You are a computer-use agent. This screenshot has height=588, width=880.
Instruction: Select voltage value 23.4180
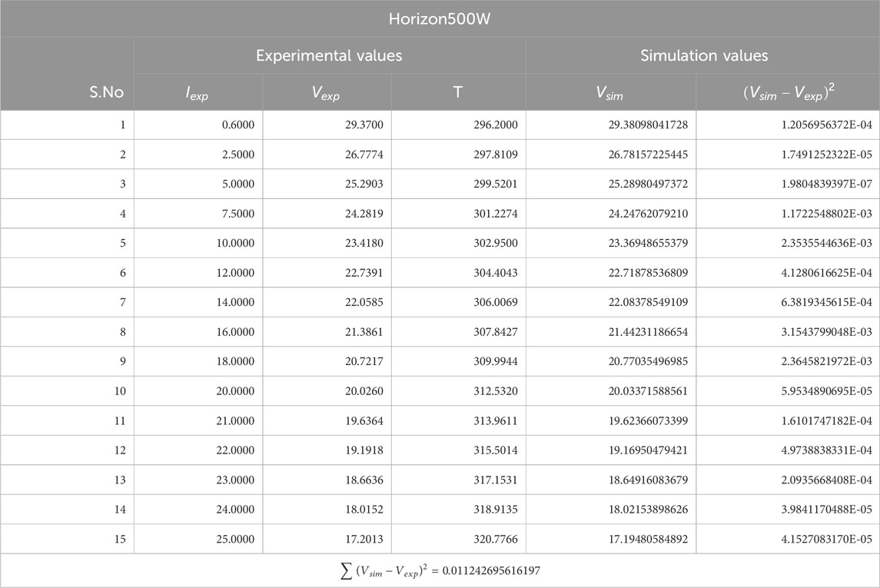click(x=364, y=243)
